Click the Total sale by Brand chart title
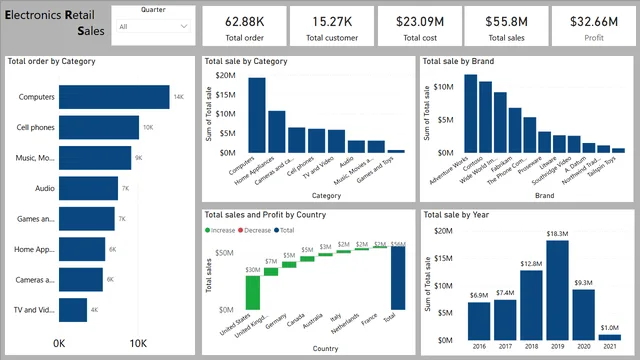Viewport: 640px width, 360px height. [458, 61]
